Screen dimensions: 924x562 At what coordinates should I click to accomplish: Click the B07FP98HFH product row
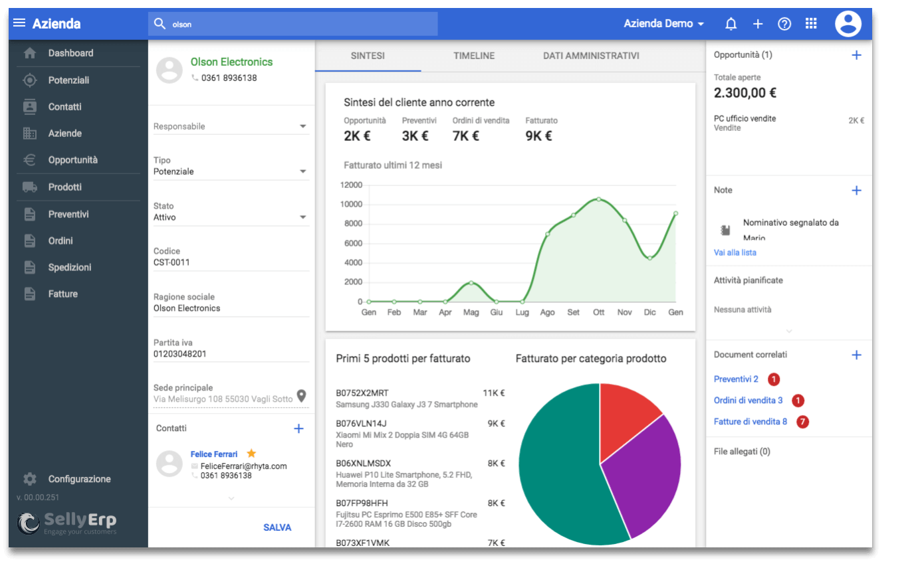420,514
